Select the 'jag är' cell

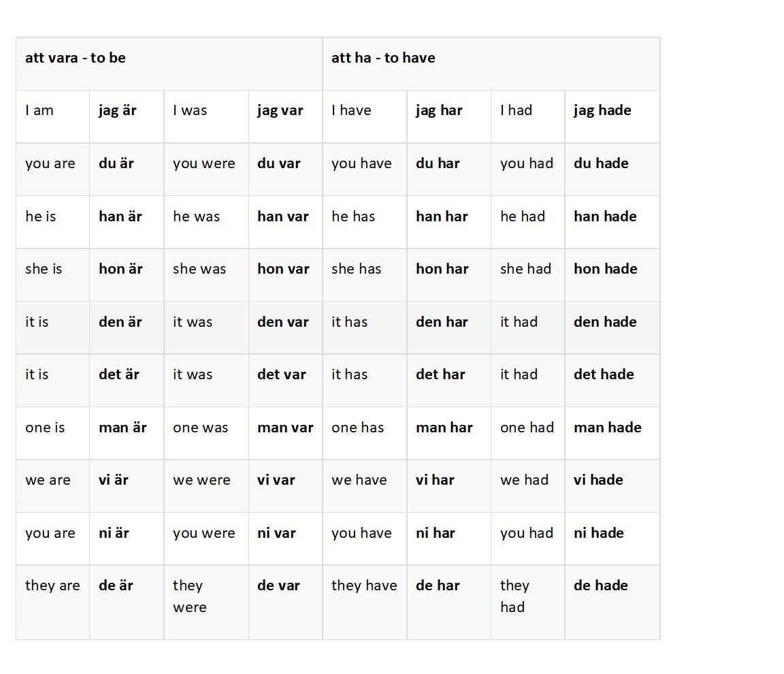(127, 116)
